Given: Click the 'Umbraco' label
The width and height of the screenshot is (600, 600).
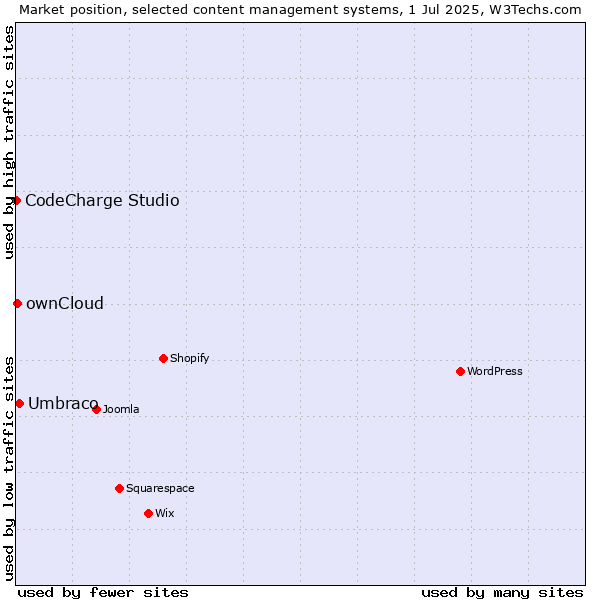Looking at the screenshot, I should [x=63, y=403].
